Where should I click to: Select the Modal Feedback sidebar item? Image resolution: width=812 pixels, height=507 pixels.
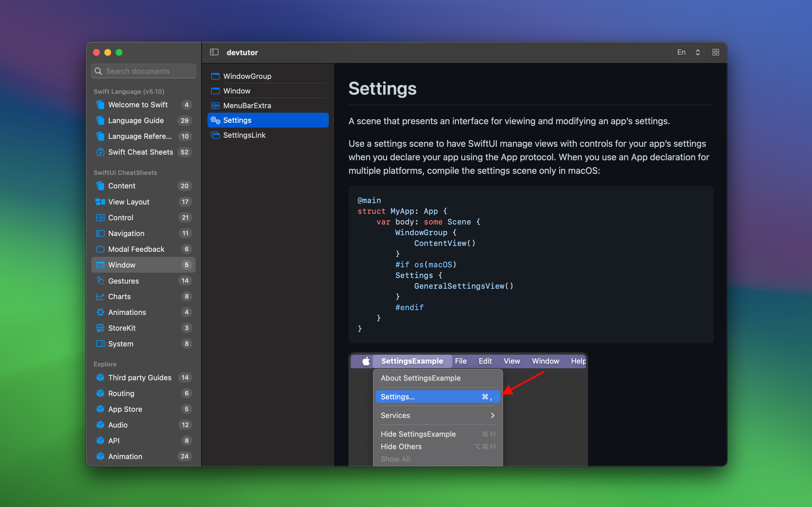pyautogui.click(x=136, y=248)
